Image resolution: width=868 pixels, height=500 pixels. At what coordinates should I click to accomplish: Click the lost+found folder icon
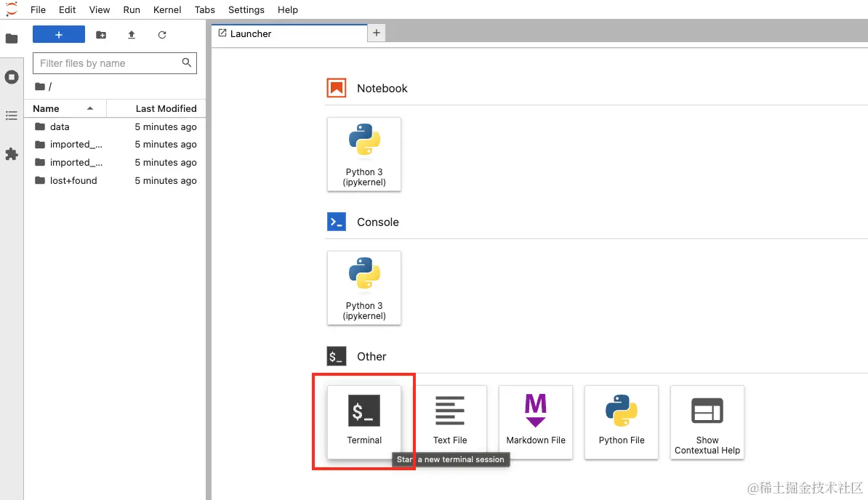point(40,180)
